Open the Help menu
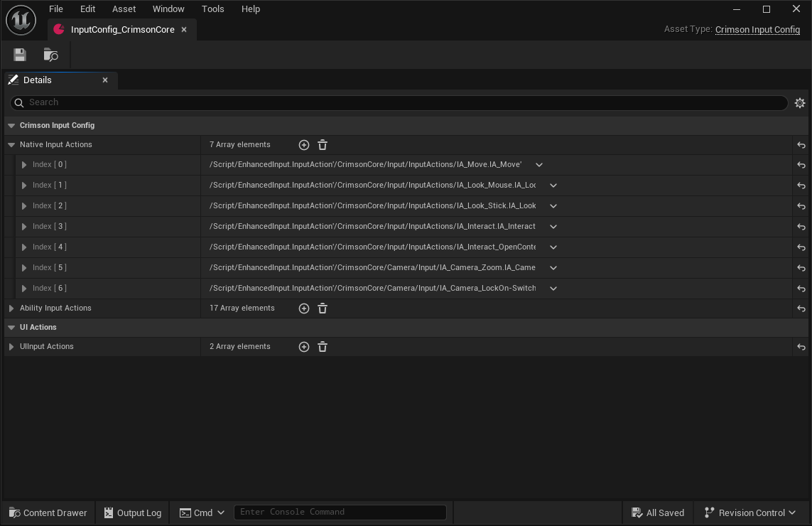 [x=251, y=9]
